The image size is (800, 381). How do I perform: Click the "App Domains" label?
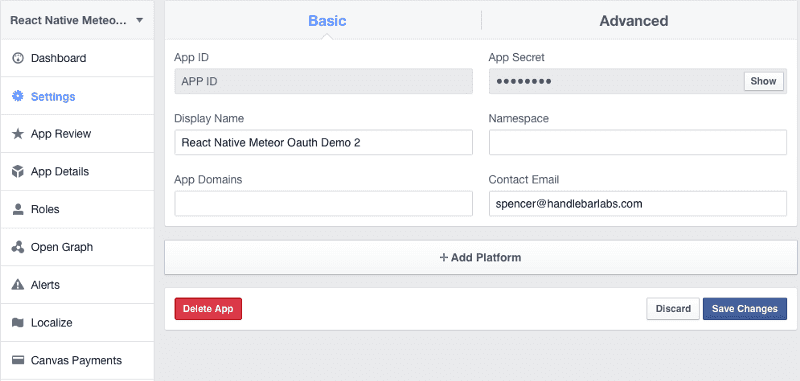click(x=208, y=180)
